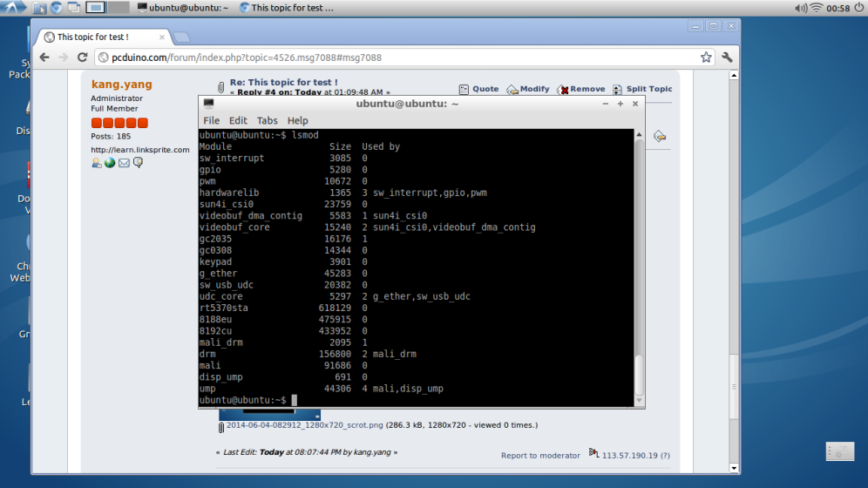Click the Split Topic button
The image size is (868, 488).
pos(642,89)
